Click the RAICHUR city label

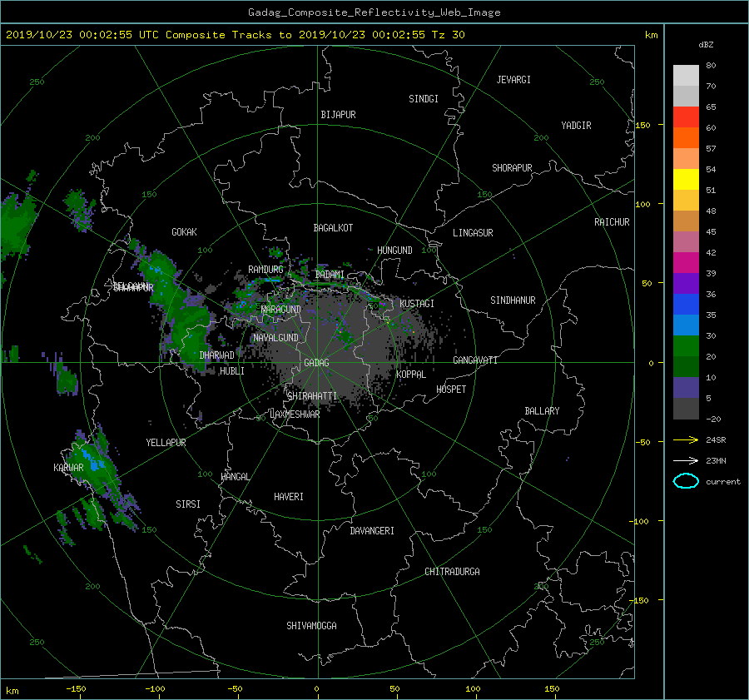[x=612, y=222]
